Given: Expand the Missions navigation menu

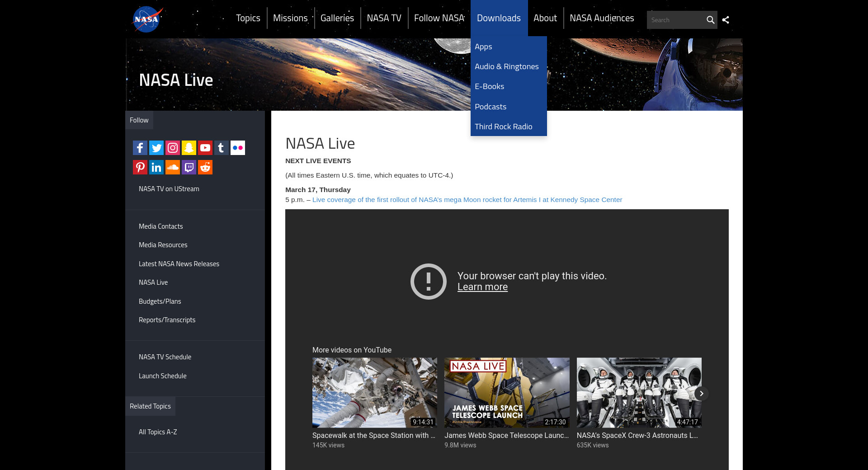Looking at the screenshot, I should (290, 18).
